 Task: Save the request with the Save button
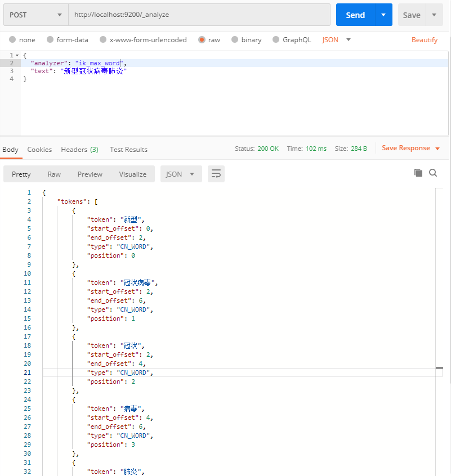coord(412,15)
